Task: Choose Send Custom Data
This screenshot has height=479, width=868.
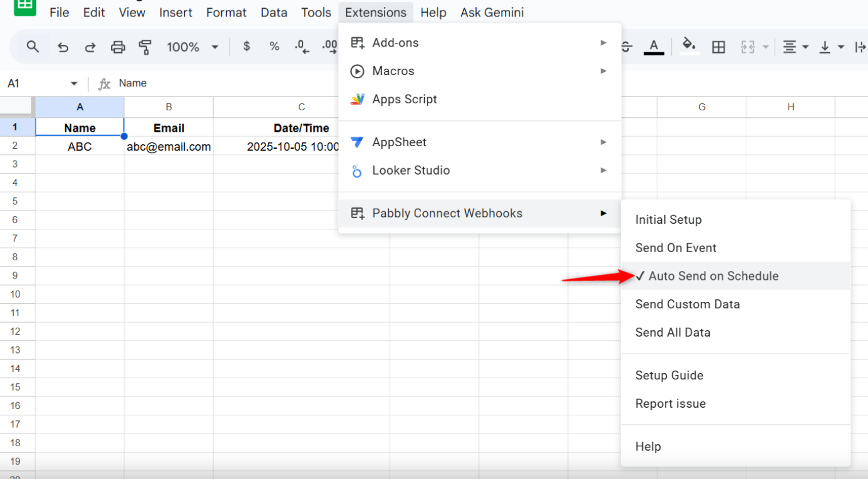Action: point(736,304)
